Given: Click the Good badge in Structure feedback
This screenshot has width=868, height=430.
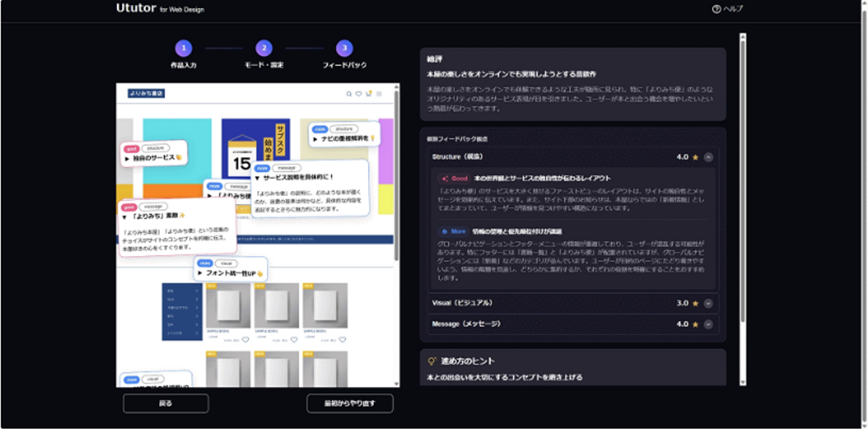Looking at the screenshot, I should (454, 178).
